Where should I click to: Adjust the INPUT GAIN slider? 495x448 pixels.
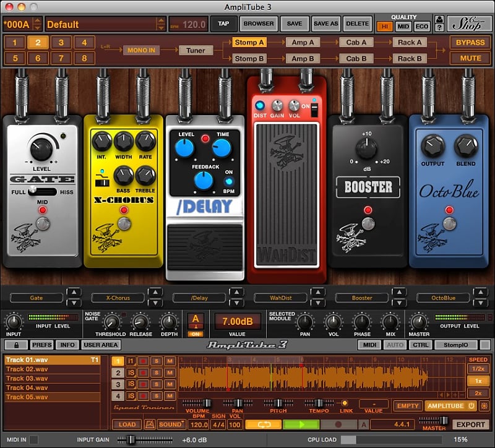click(x=131, y=440)
